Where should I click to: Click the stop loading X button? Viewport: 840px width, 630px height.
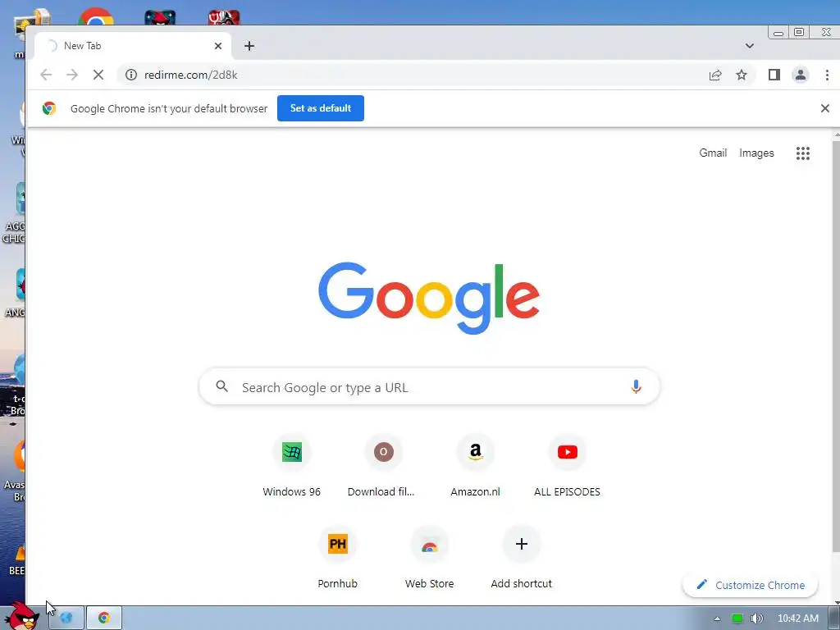coord(98,75)
